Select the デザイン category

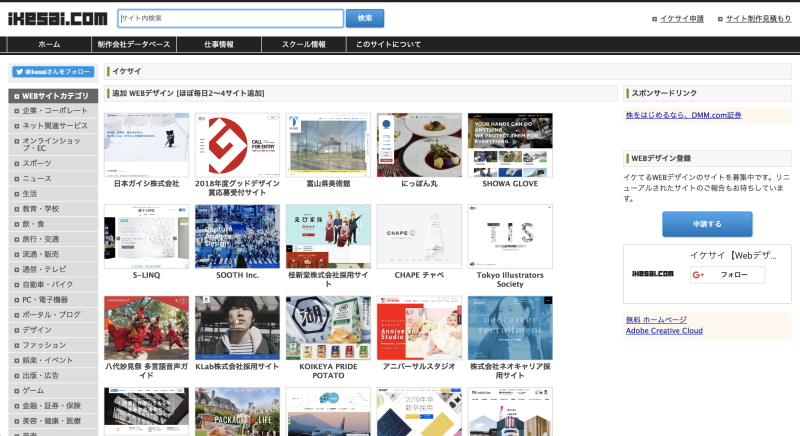pyautogui.click(x=53, y=330)
